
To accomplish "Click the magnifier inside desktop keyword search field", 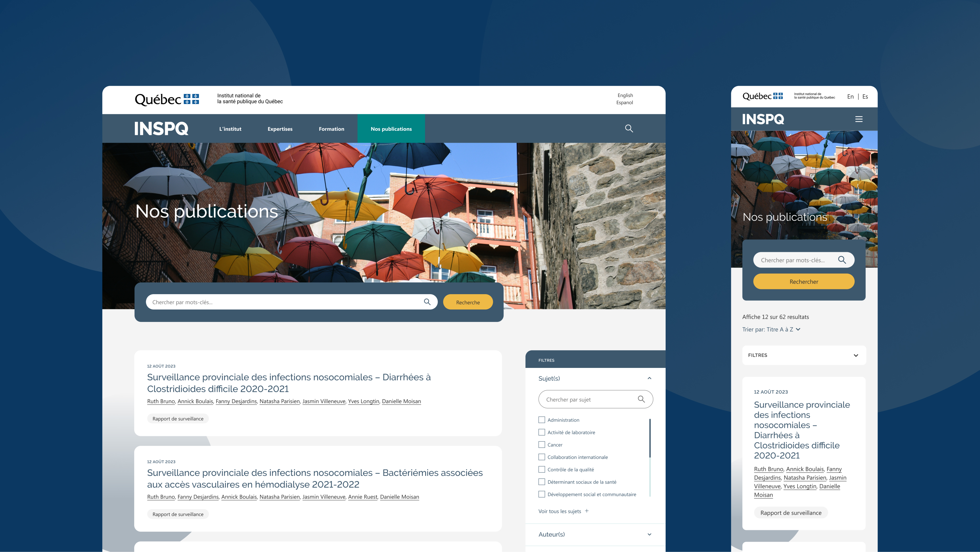I will [x=427, y=302].
